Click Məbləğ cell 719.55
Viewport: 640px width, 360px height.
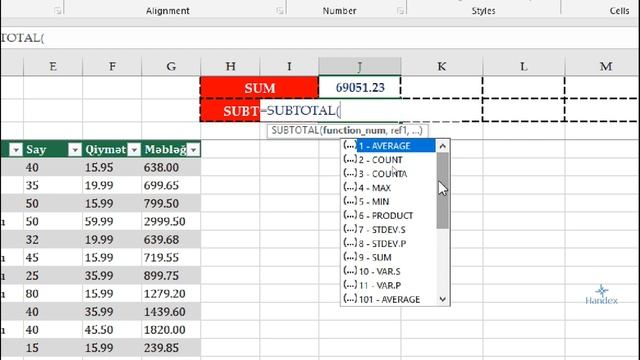[x=171, y=258]
